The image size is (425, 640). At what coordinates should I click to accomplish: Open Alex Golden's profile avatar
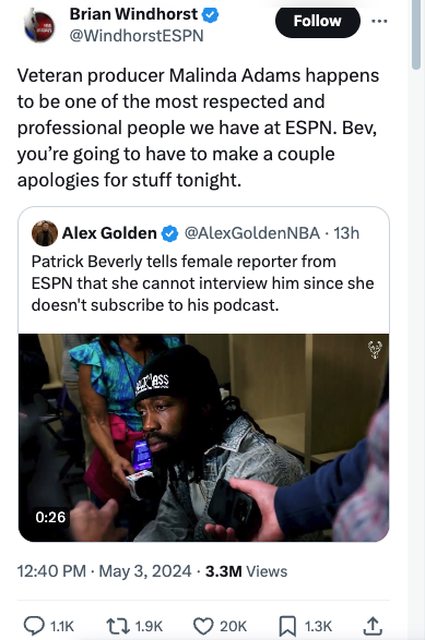45,233
